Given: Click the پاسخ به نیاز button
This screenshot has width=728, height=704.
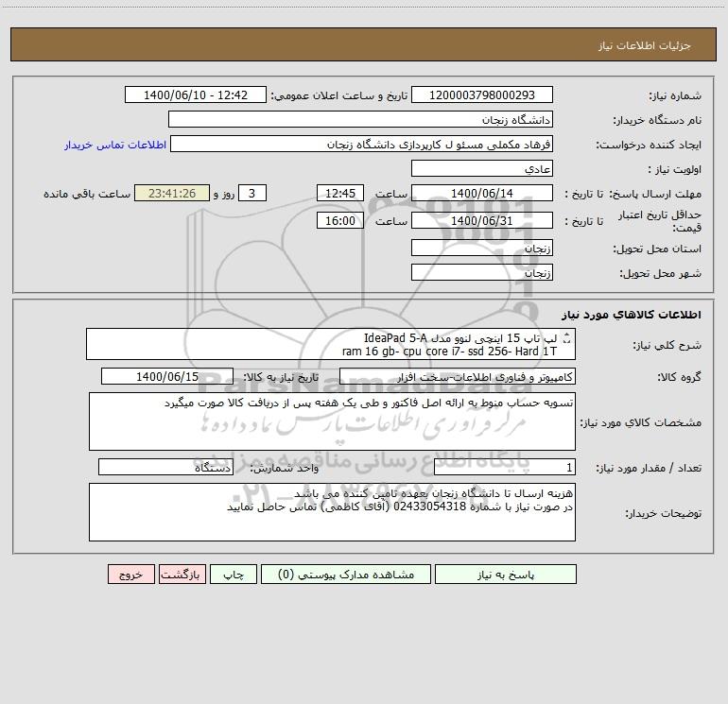Looking at the screenshot, I should [x=506, y=575].
